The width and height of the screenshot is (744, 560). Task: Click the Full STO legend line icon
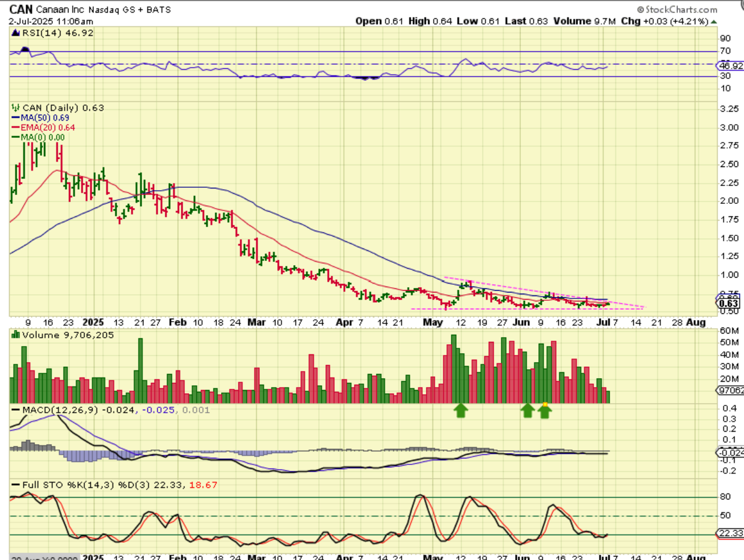tap(16, 485)
